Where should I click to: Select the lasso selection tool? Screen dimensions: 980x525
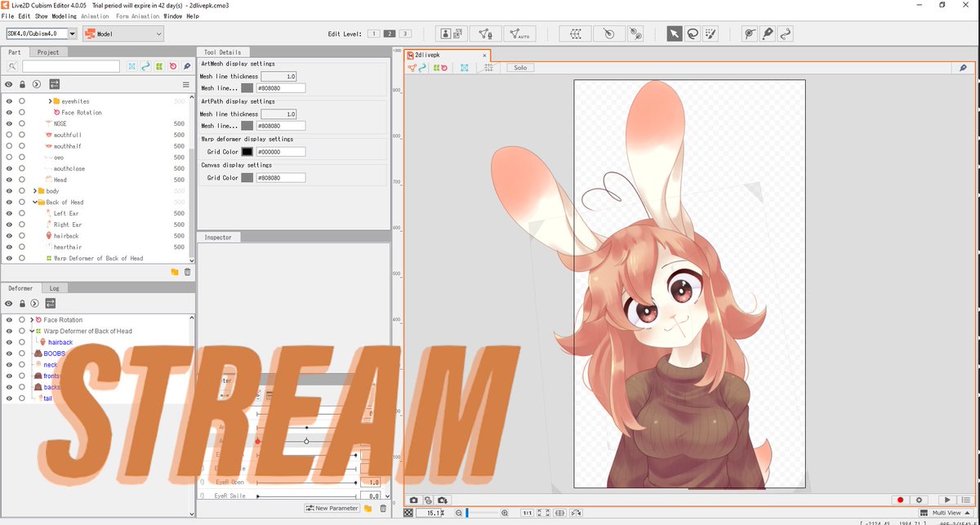coord(692,33)
